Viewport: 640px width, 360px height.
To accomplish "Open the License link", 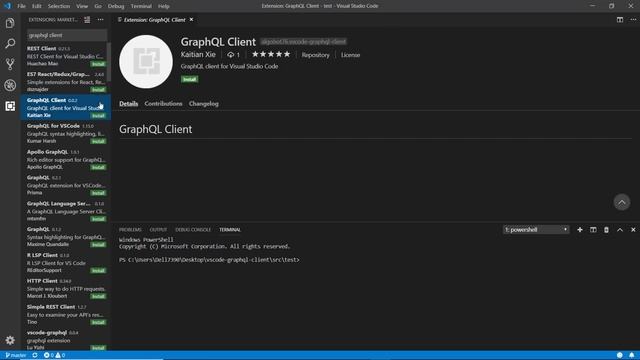I will [350, 55].
